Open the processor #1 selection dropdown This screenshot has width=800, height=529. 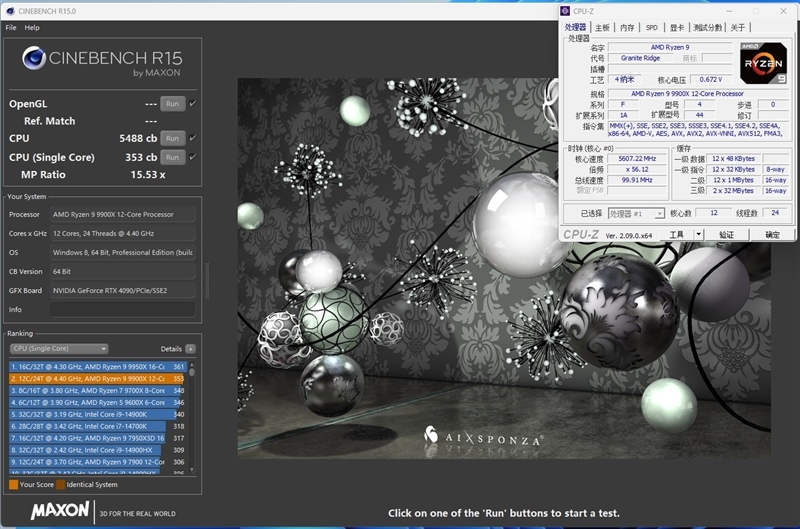tap(637, 213)
